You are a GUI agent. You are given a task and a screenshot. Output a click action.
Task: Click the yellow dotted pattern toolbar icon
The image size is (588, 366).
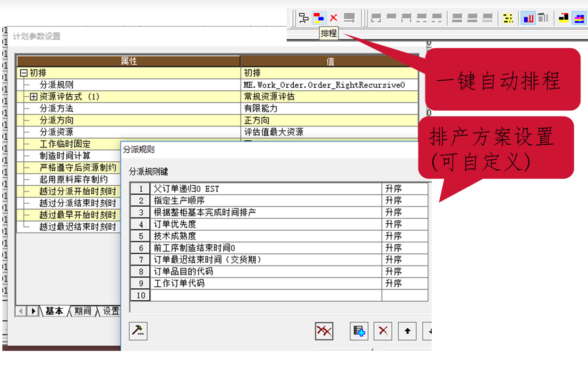pyautogui.click(x=508, y=18)
